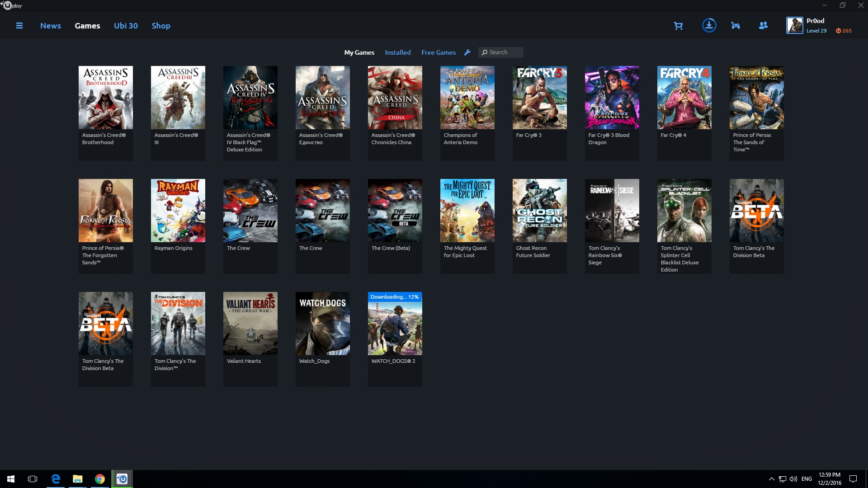
Task: Click the wrench settings icon
Action: click(467, 52)
